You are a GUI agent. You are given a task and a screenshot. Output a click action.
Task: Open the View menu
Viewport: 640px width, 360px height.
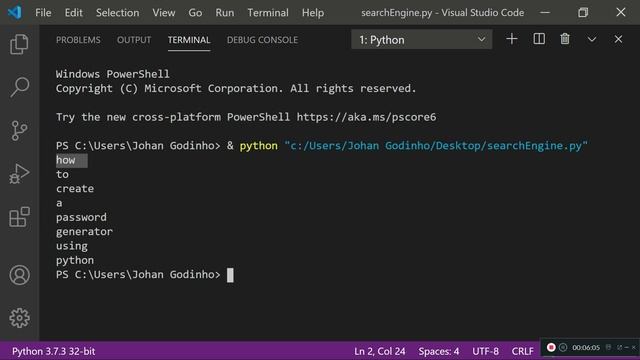(164, 13)
